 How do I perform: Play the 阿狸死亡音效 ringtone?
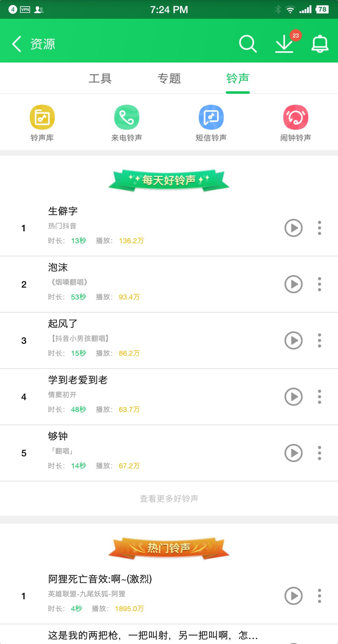[293, 596]
